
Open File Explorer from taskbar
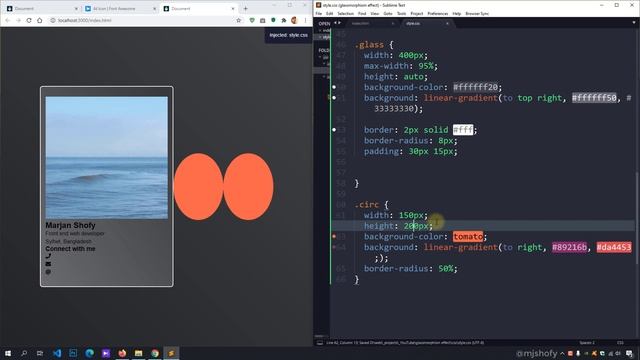click(x=138, y=353)
